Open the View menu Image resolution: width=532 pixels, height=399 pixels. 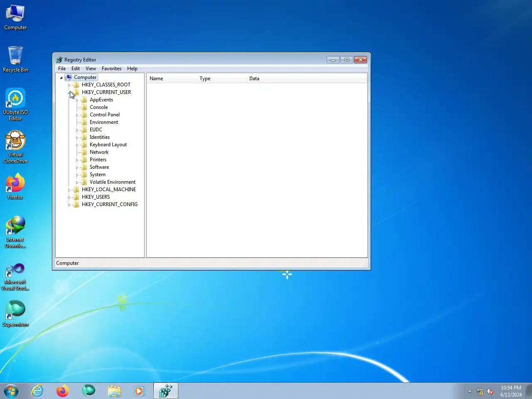tap(91, 69)
